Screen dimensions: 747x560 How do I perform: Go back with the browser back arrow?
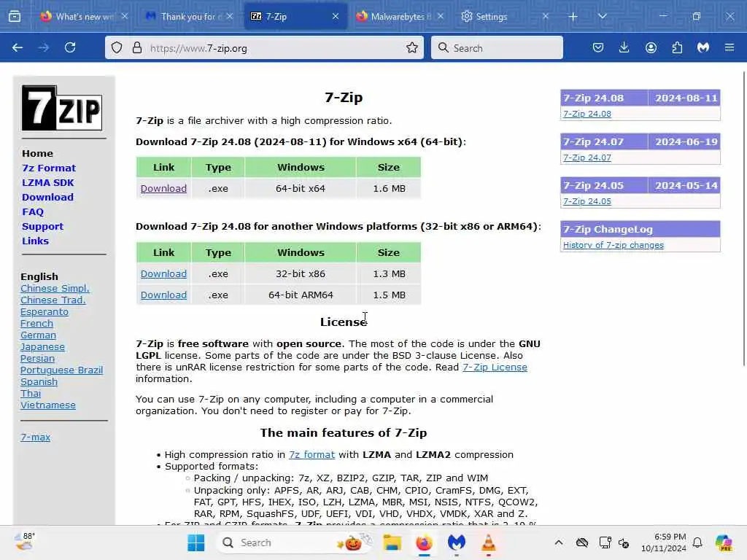(x=18, y=47)
